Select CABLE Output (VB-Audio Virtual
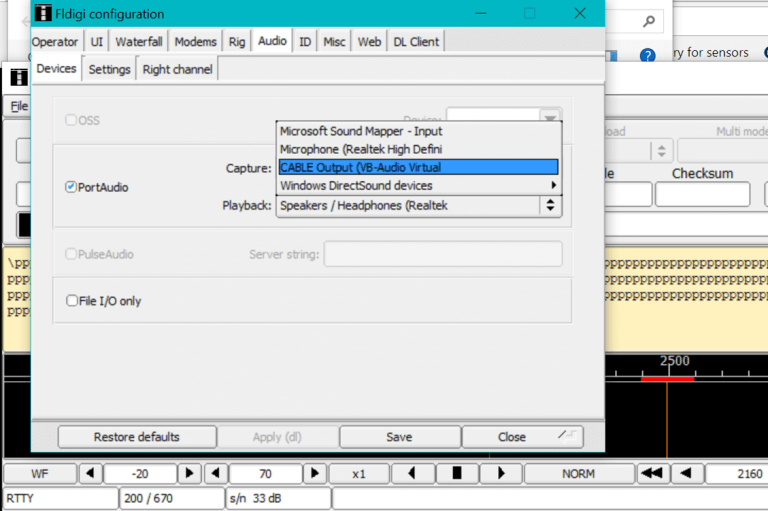Image resolution: width=768 pixels, height=511 pixels. click(x=418, y=168)
